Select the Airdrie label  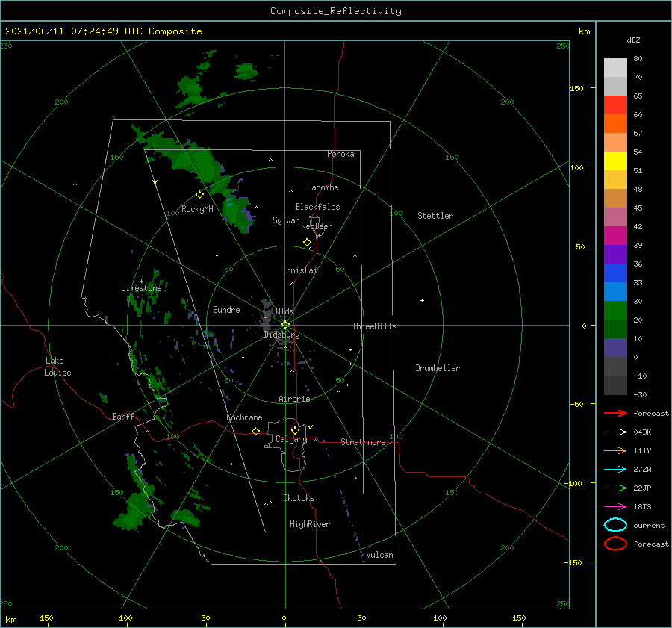[294, 399]
